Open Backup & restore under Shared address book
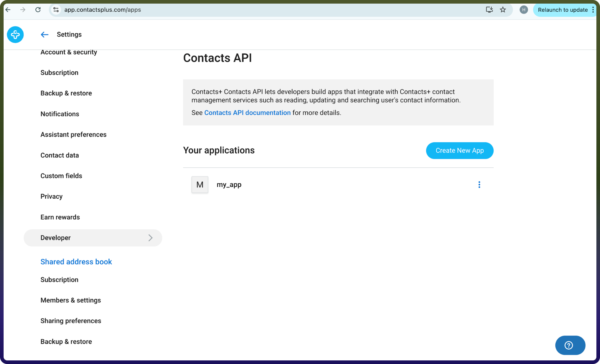This screenshot has height=364, width=600. pyautogui.click(x=66, y=341)
